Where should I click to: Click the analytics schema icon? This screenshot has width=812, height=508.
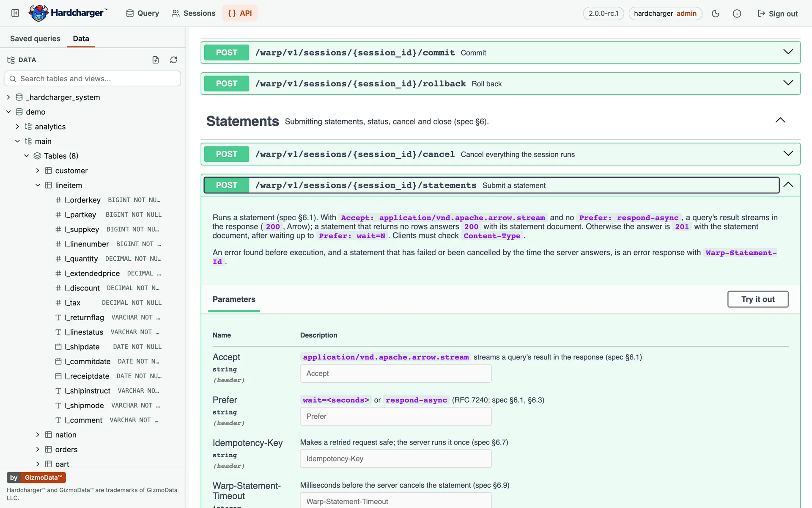28,127
